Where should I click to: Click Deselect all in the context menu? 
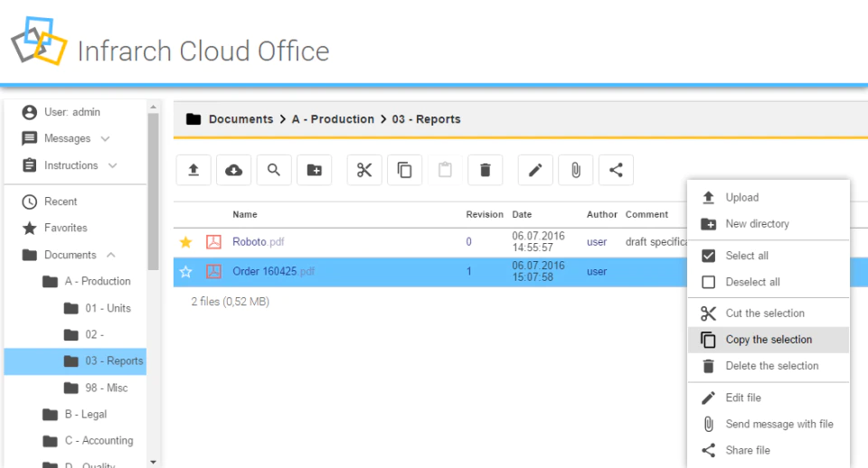[x=769, y=282]
